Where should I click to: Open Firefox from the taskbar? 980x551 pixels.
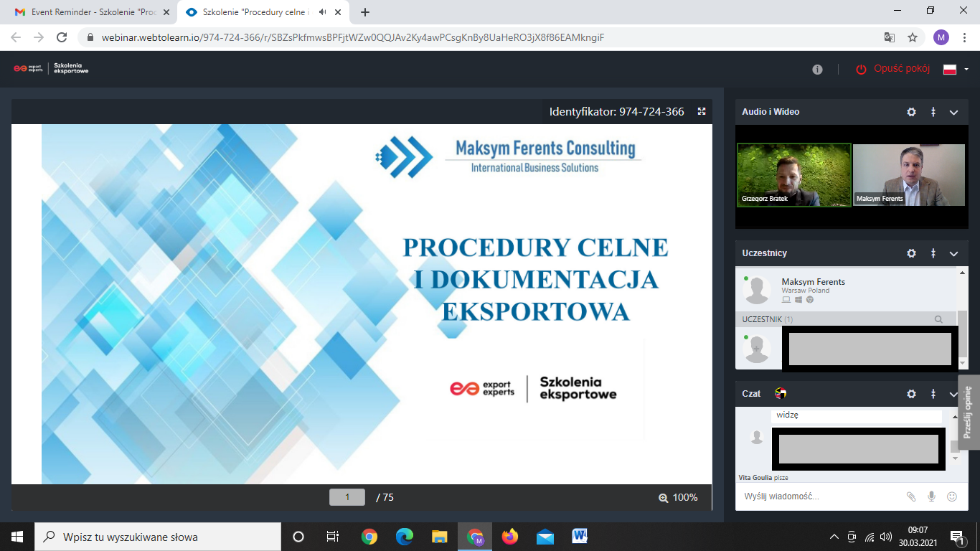point(510,537)
